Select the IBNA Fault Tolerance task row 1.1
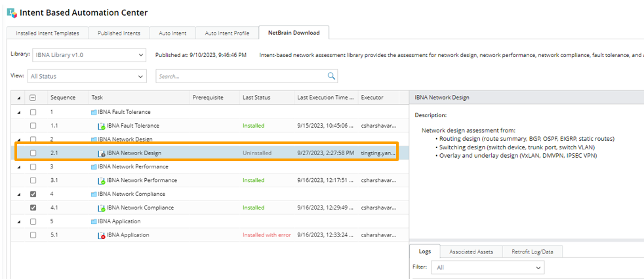The height and width of the screenshot is (279, 644). [210, 126]
